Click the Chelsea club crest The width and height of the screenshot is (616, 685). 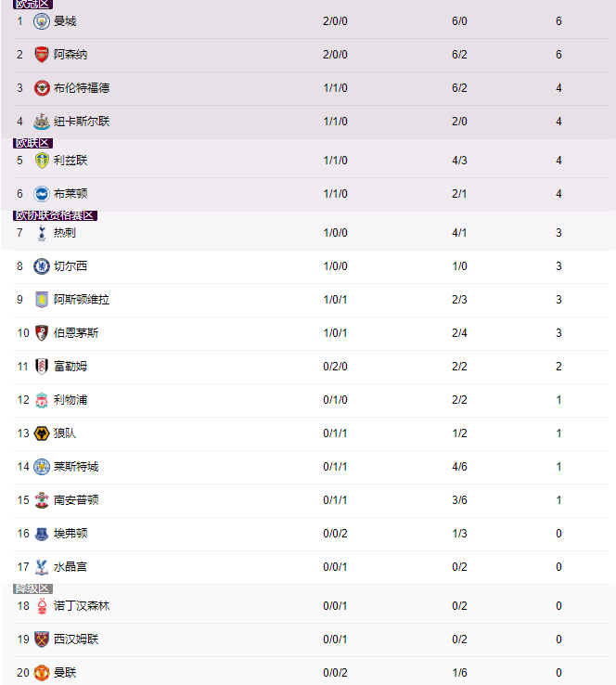coord(42,266)
